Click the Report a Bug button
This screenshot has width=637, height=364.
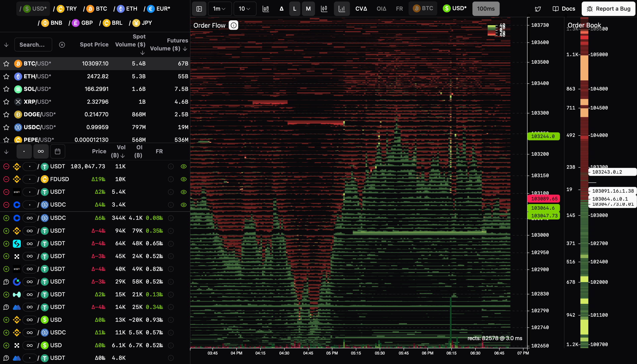pos(608,9)
